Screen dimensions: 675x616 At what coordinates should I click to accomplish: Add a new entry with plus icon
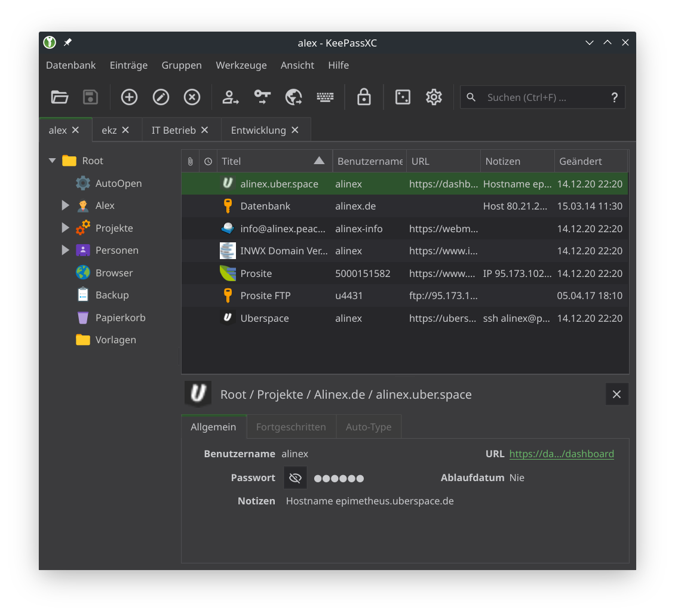(129, 97)
